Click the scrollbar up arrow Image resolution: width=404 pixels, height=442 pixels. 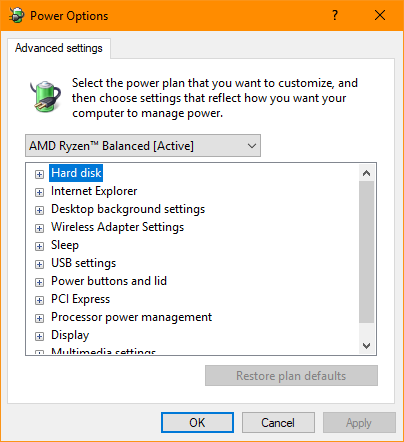[x=367, y=173]
